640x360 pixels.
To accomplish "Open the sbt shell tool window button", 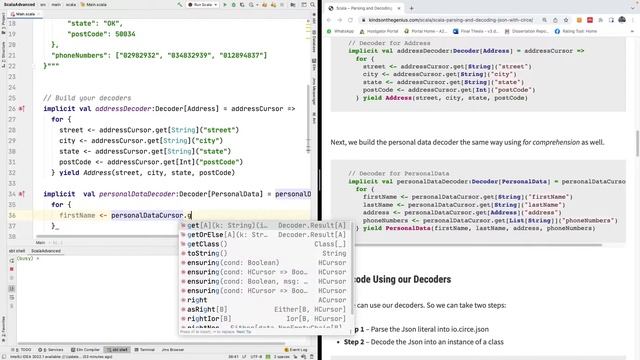I will coord(118,350).
